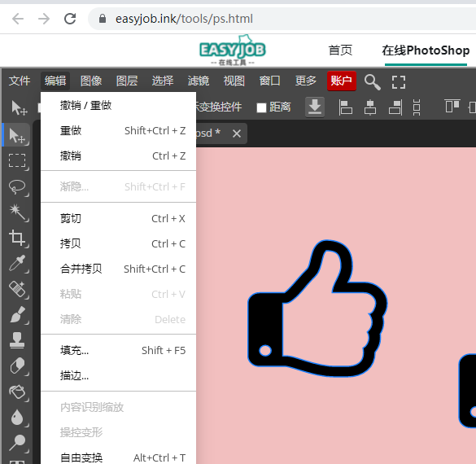This screenshot has width=476, height=464.
Task: Click the padlock site info icon
Action: [x=103, y=19]
